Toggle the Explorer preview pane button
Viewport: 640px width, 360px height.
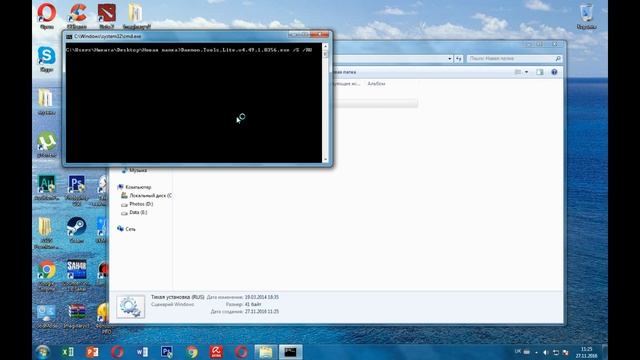pos(540,72)
